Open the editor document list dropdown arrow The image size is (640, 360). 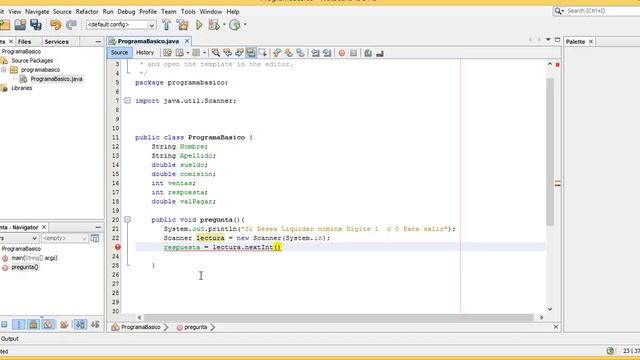click(x=548, y=40)
